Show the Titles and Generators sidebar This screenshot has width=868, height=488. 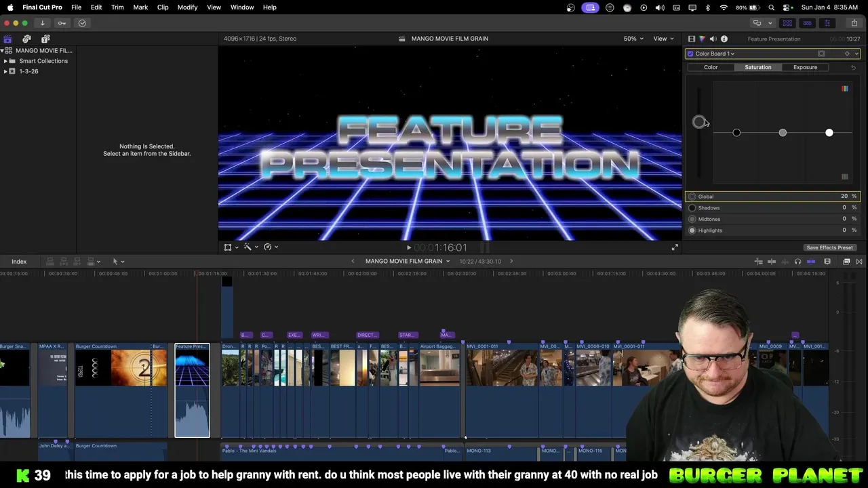point(45,39)
